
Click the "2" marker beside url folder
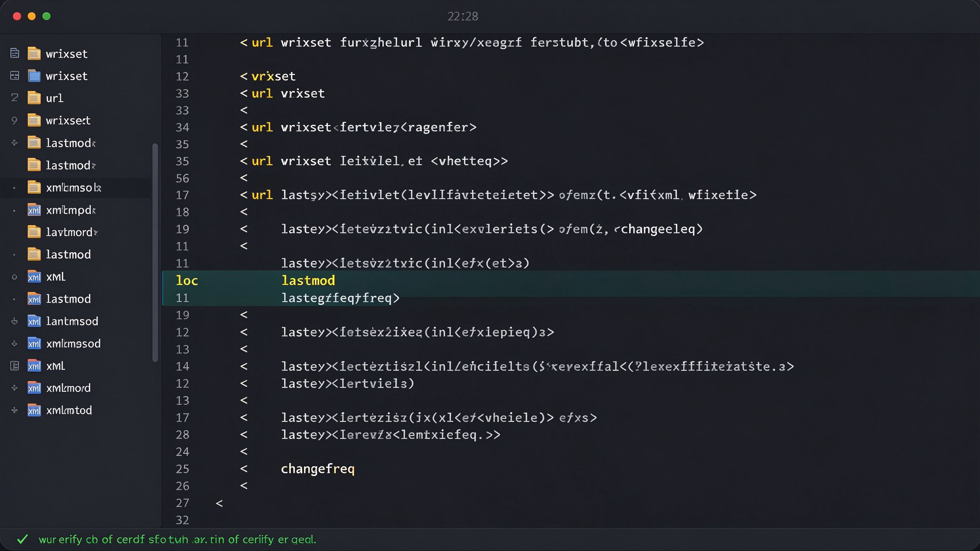pos(14,98)
